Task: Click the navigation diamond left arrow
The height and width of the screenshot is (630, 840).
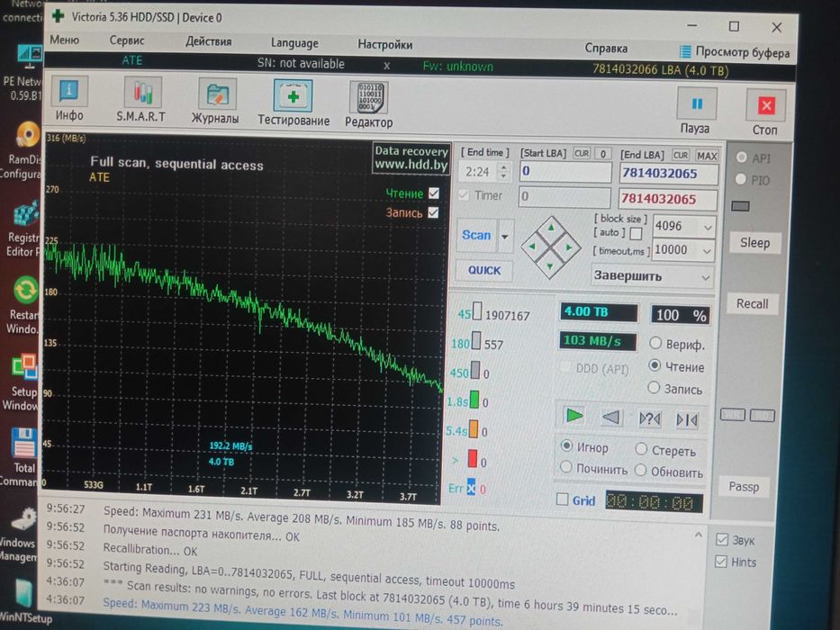Action: (531, 247)
